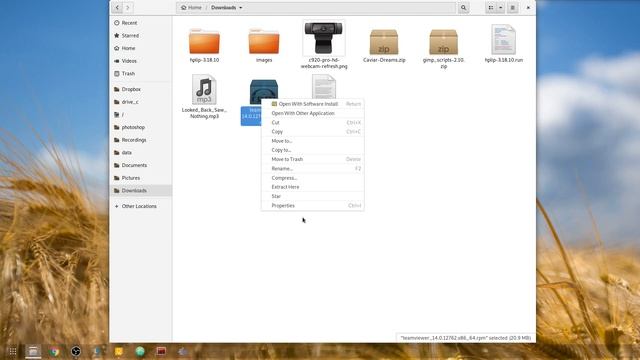This screenshot has height=360, width=640.
Task: Select the c920-pro-hd-webcam-refresh.png thumbnail
Action: [x=324, y=38]
